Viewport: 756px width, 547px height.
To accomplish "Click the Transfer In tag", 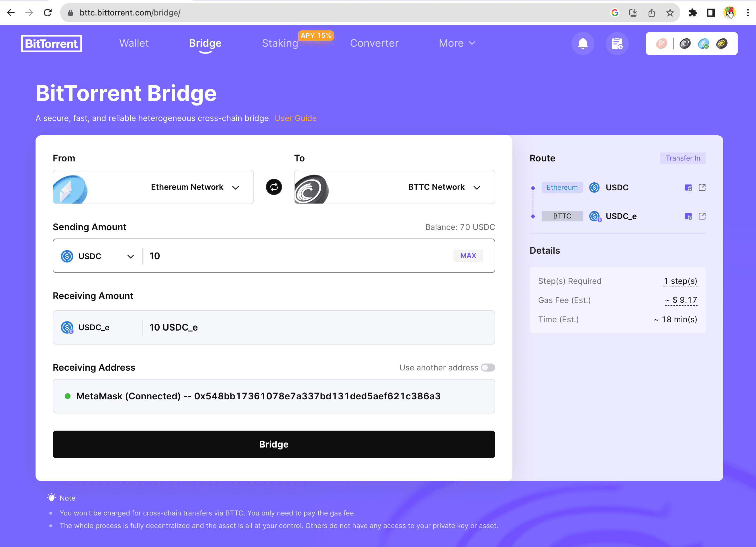I will (683, 158).
